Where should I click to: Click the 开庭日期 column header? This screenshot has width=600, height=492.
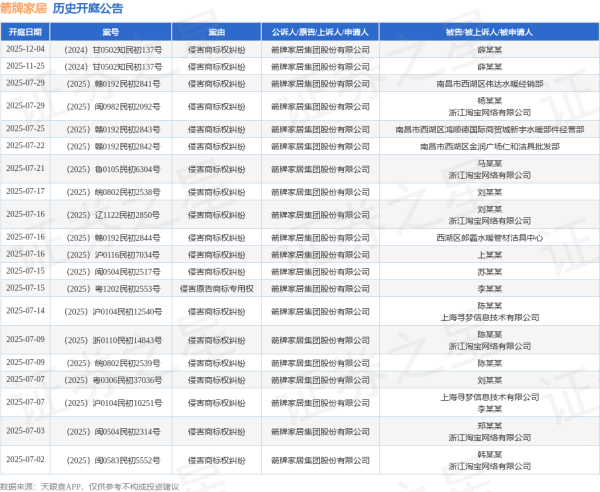pyautogui.click(x=26, y=32)
